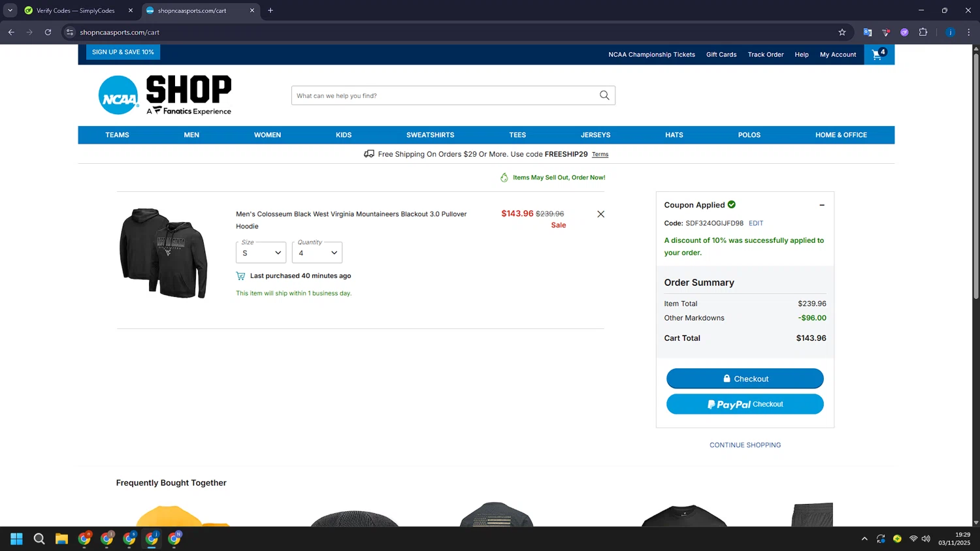Open NCAA Championship Tickets link
The image size is (980, 551).
(x=651, y=55)
